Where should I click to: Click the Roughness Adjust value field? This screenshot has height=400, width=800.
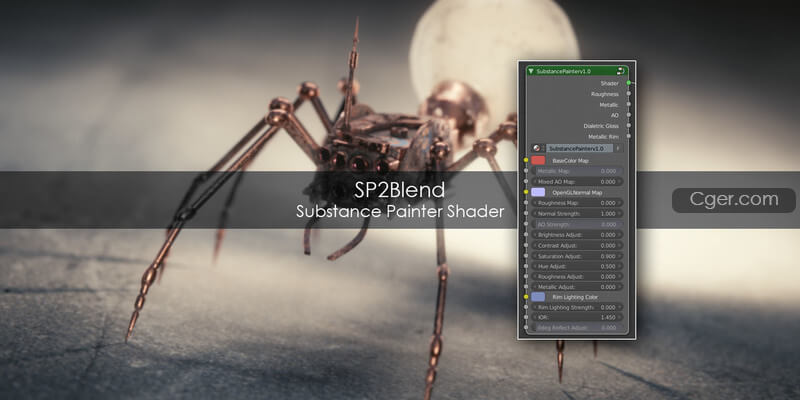[x=577, y=277]
